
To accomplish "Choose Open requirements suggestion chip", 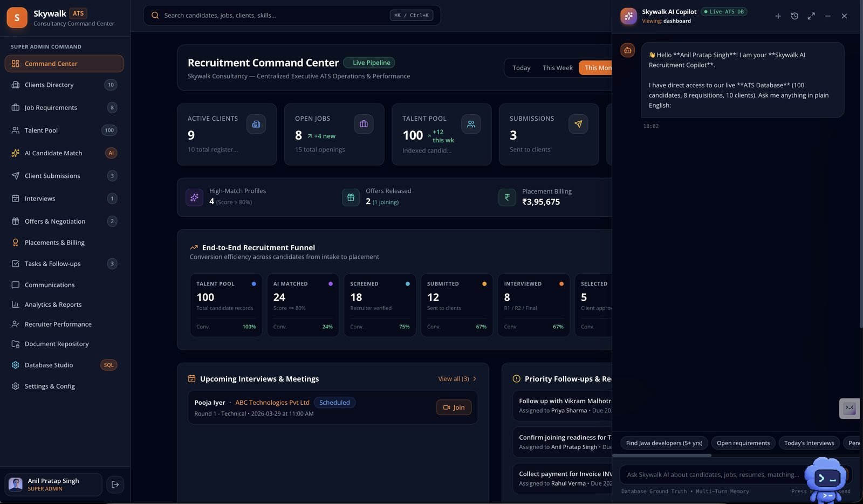I will click(x=743, y=443).
